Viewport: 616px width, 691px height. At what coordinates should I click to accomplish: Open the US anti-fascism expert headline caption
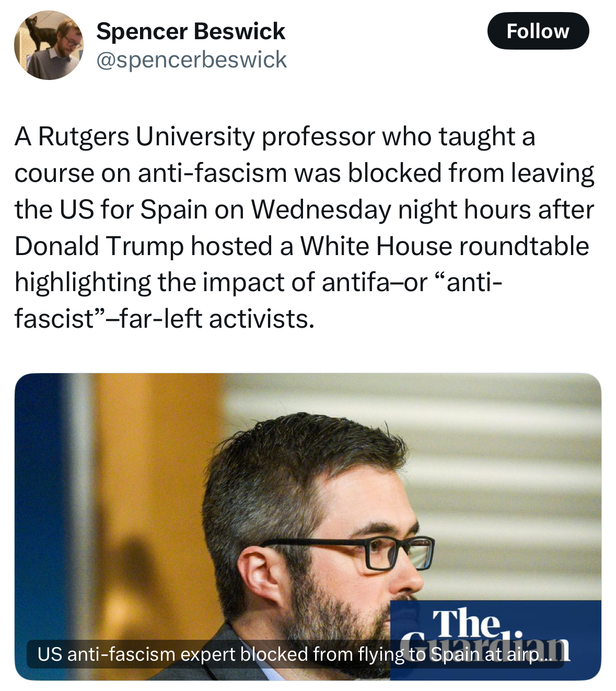[295, 654]
